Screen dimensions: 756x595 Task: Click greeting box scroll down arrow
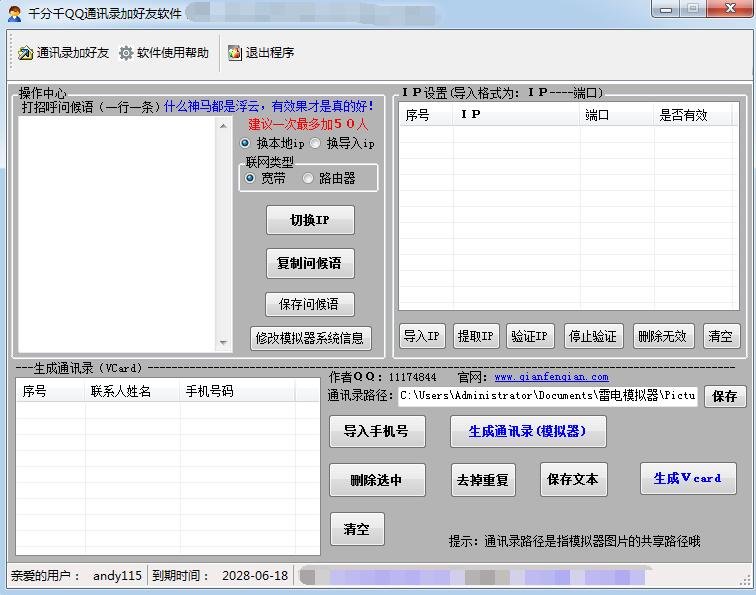(223, 342)
